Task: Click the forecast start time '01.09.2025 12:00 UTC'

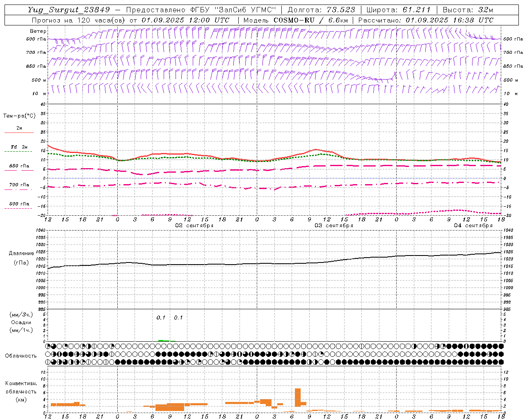Action: tap(185, 20)
